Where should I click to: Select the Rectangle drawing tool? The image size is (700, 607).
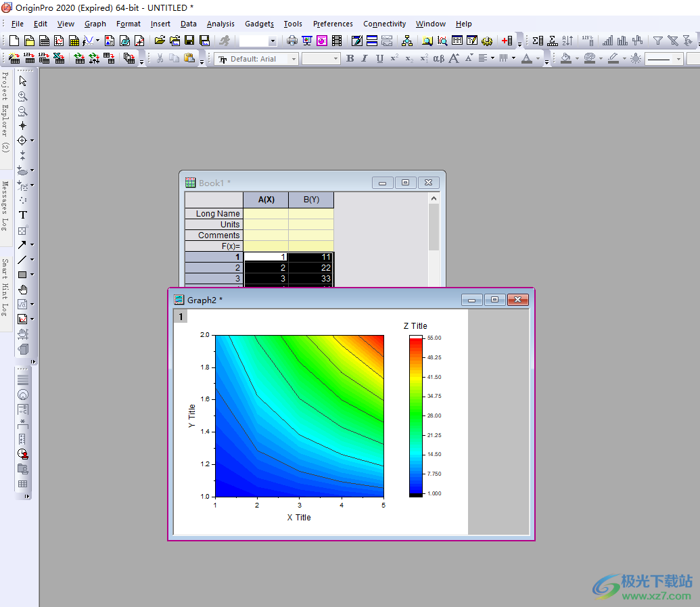[x=22, y=275]
